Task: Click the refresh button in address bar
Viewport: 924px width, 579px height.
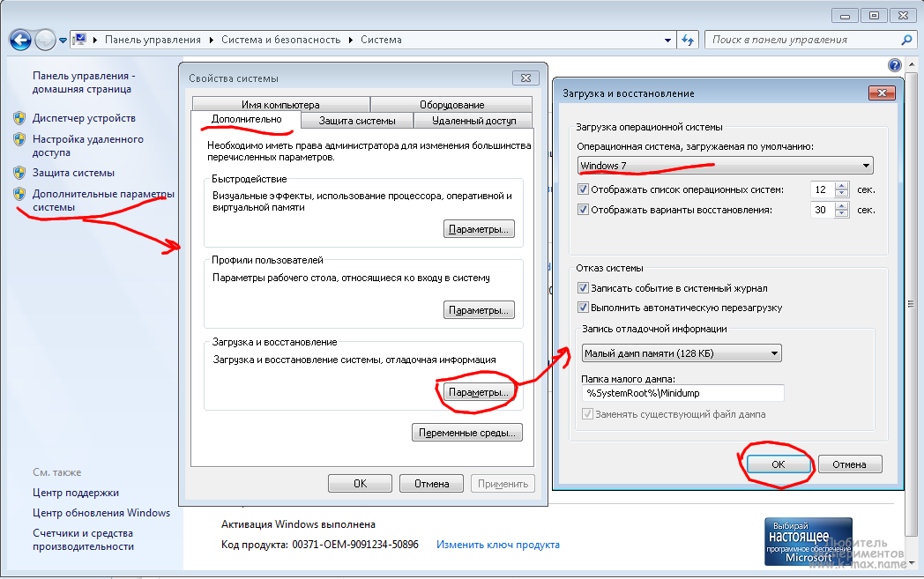Action: 688,40
